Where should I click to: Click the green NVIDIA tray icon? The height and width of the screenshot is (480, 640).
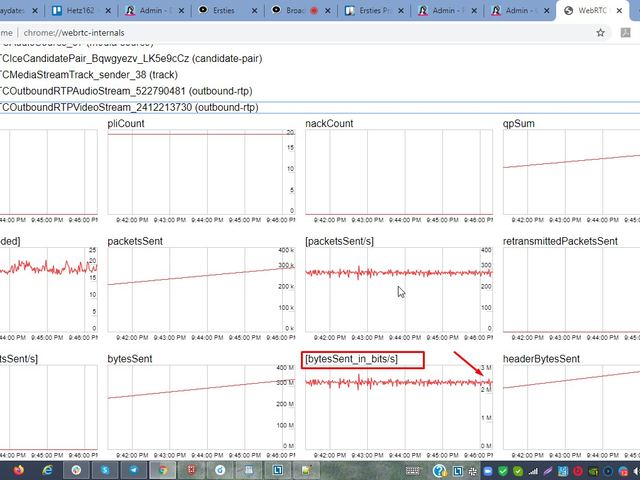[x=593, y=471]
